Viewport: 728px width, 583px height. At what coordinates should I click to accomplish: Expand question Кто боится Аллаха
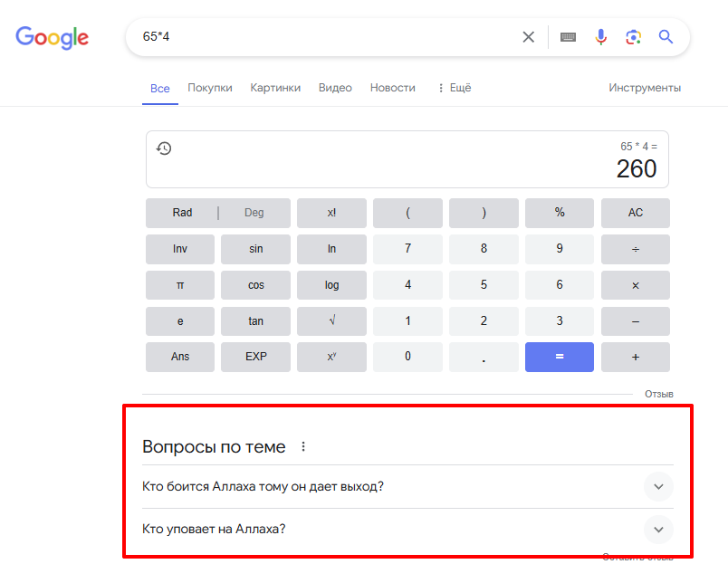(x=658, y=486)
